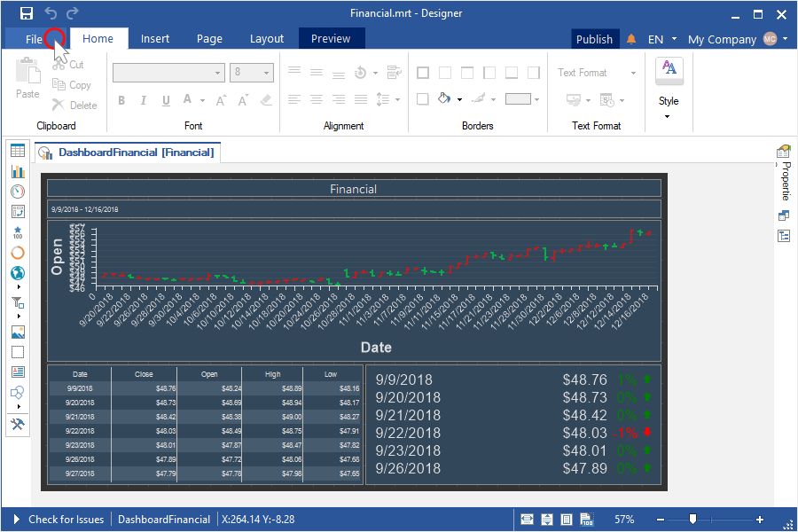Screen dimensions: 798x532
Task: Switch to the Insert ribbon tab
Action: coord(155,39)
